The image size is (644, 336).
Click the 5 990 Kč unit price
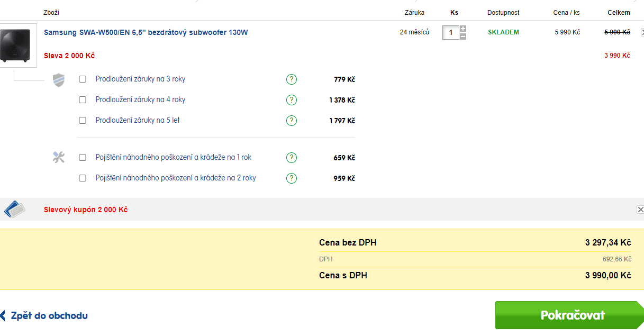[567, 32]
